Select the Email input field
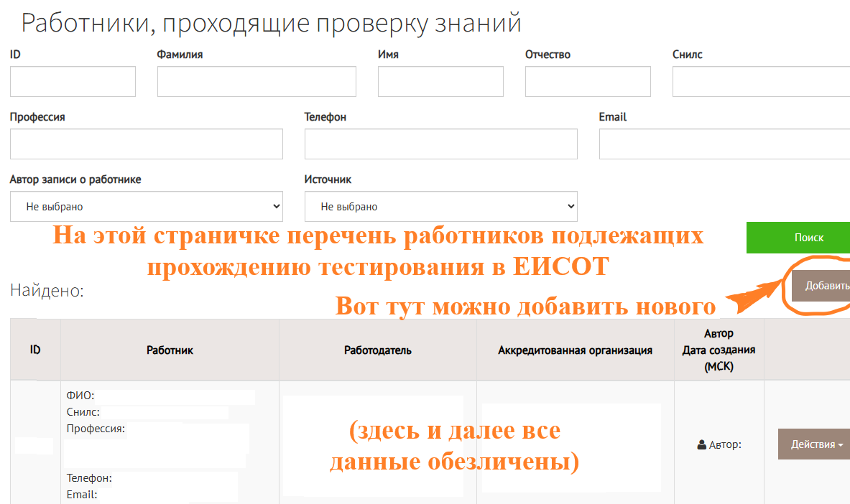The height and width of the screenshot is (504, 850). pyautogui.click(x=724, y=144)
